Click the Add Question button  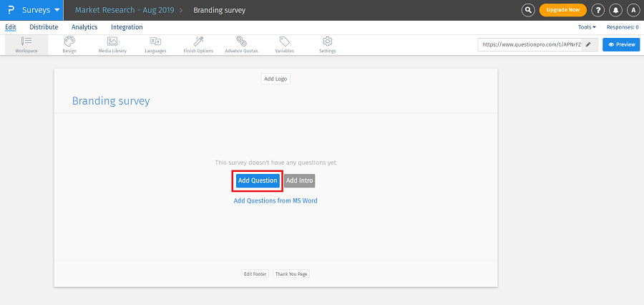(x=258, y=180)
